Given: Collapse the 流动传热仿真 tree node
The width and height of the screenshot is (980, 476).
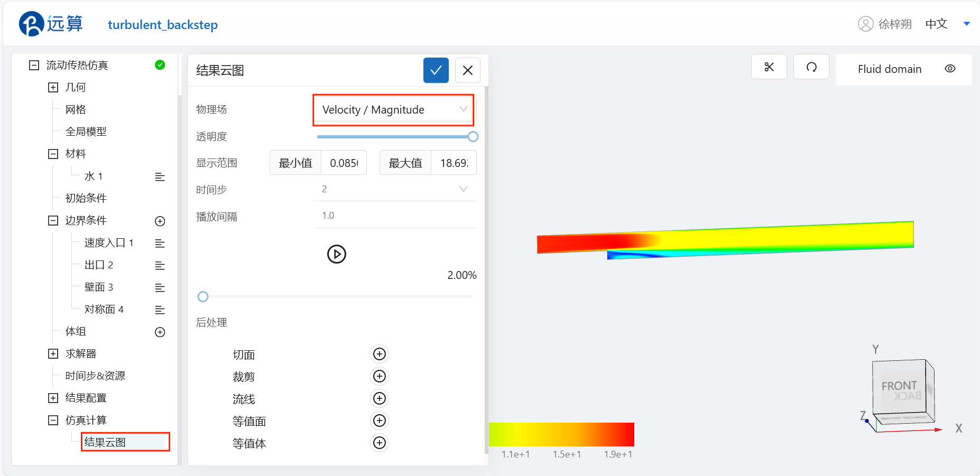Looking at the screenshot, I should click(34, 65).
